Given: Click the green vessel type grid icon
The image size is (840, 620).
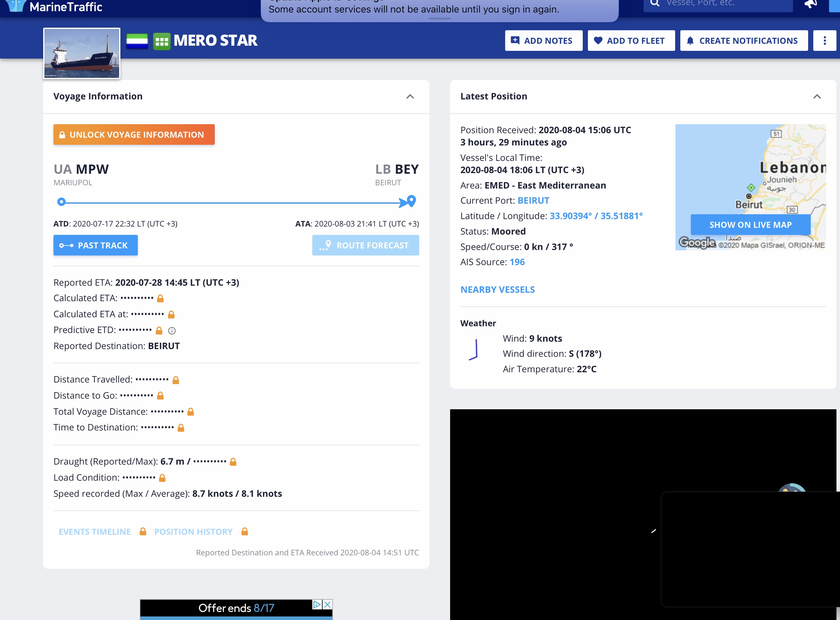Looking at the screenshot, I should [x=162, y=41].
